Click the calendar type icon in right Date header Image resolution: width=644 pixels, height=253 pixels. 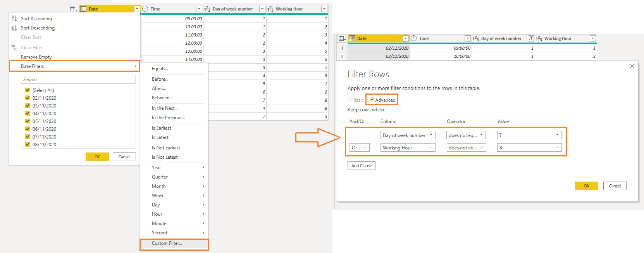coord(352,38)
